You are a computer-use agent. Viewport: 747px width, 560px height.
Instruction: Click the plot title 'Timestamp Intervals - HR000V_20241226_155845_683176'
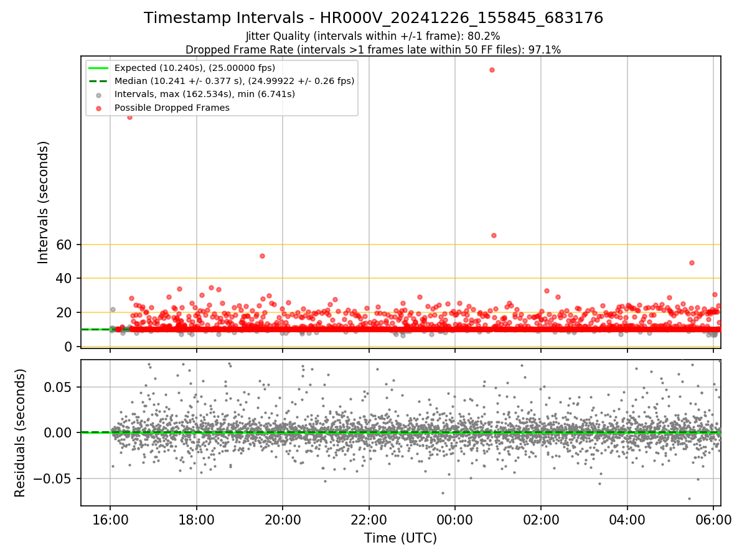(x=374, y=18)
